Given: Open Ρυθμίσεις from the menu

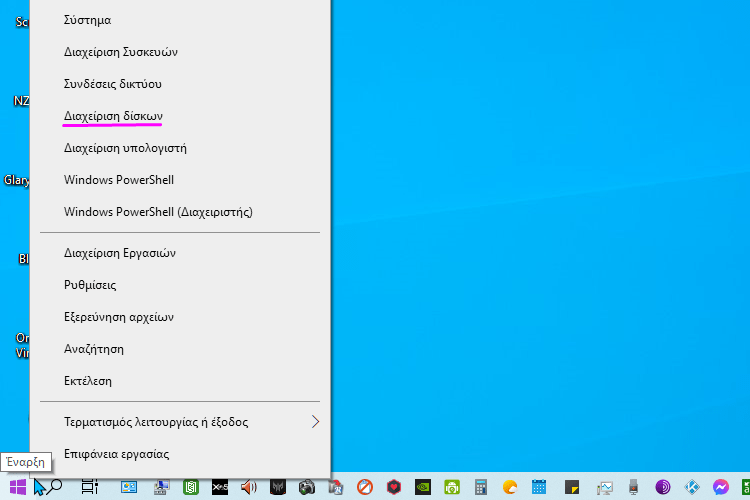Looking at the screenshot, I should pos(180,285).
